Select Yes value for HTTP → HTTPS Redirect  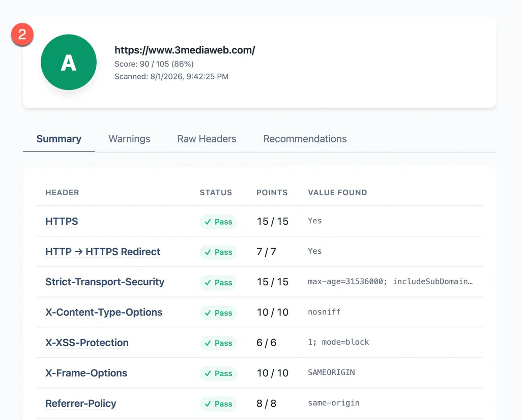tap(314, 251)
